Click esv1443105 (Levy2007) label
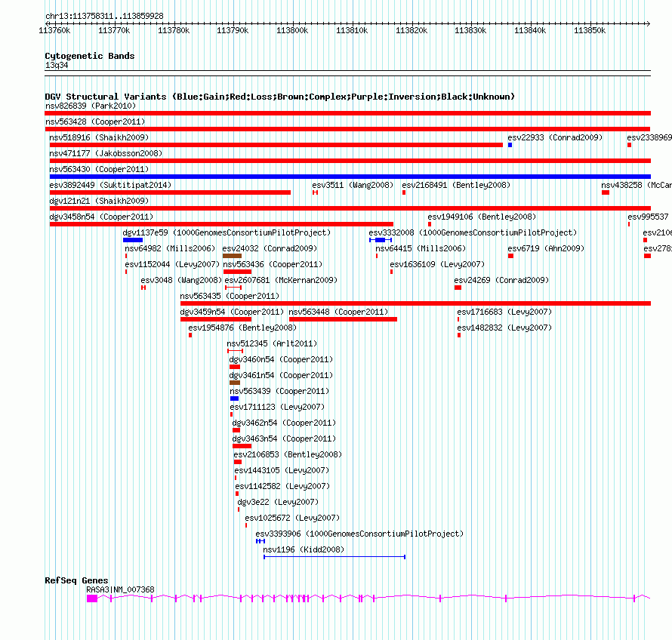 point(282,470)
